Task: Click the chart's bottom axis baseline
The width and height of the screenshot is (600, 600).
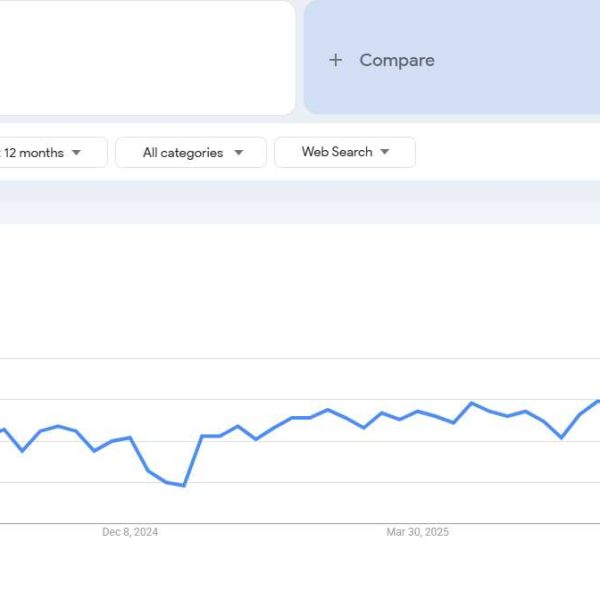Action: tap(300, 522)
